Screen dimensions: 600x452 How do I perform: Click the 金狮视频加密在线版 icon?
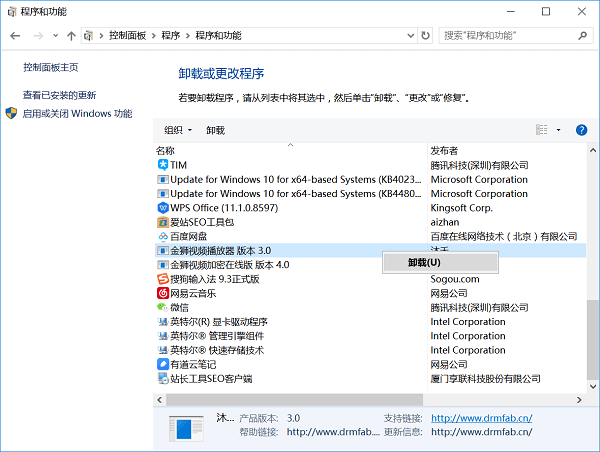tap(163, 265)
